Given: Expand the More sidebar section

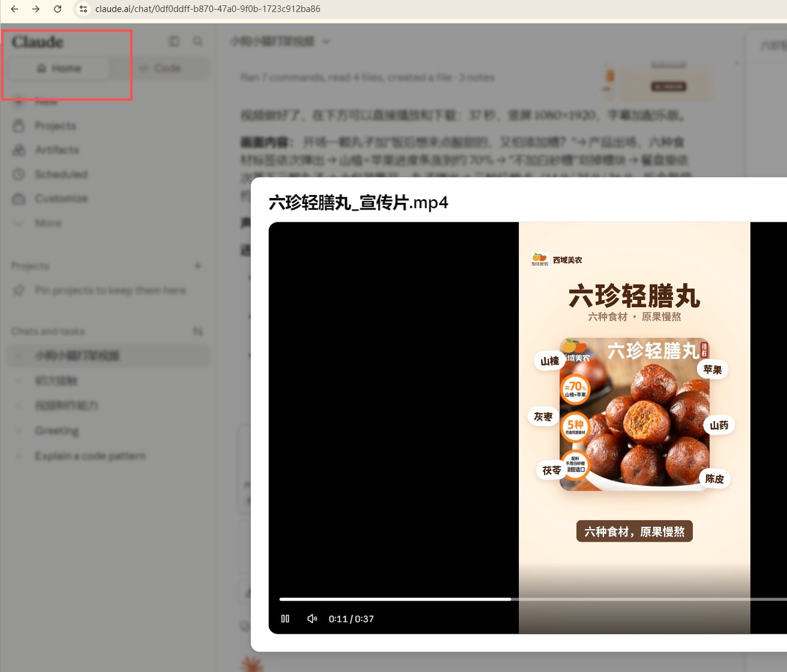Looking at the screenshot, I should pos(47,223).
